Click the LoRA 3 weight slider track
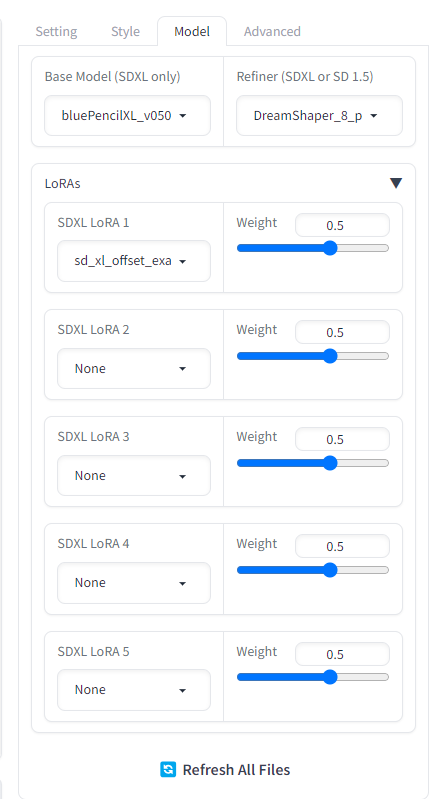Viewport: 440px width, 799px height. coord(313,463)
